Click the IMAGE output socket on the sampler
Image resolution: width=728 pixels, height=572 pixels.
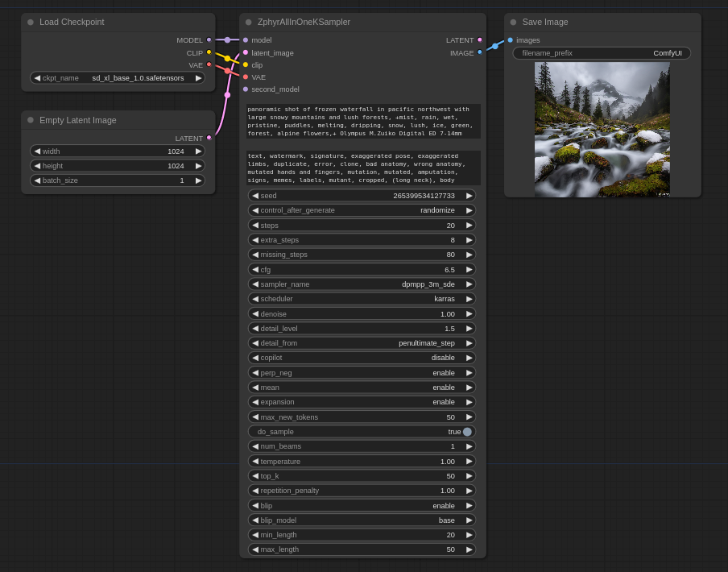pos(480,52)
